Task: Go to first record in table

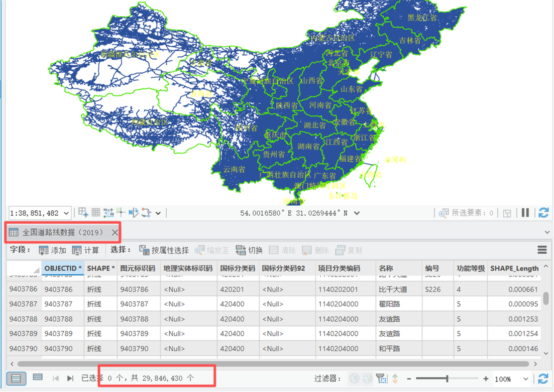Action: click(55, 378)
